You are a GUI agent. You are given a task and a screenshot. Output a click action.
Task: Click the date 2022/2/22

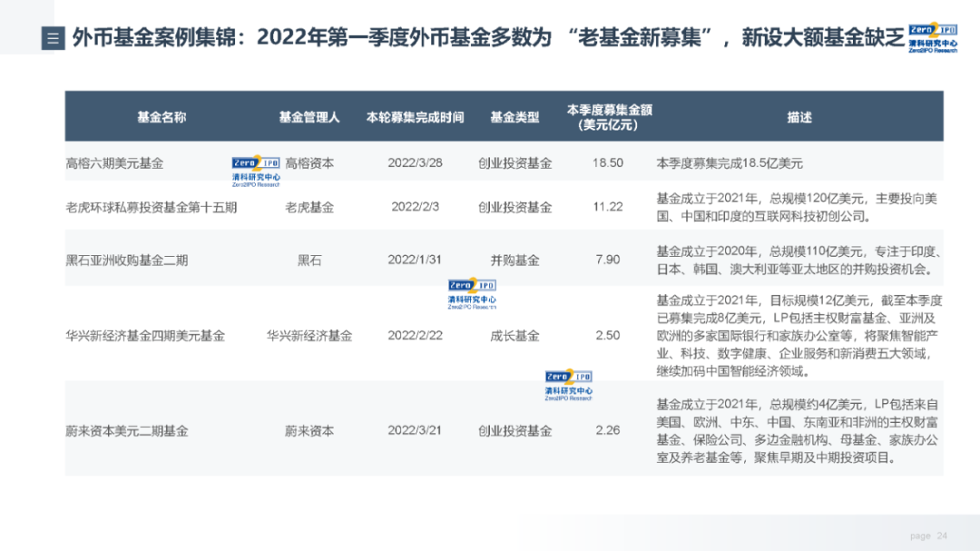pyautogui.click(x=415, y=335)
